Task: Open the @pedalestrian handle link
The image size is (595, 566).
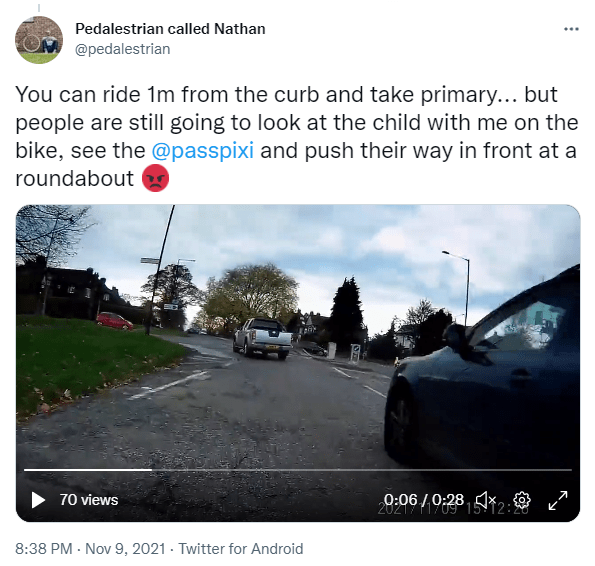Action: click(x=123, y=49)
